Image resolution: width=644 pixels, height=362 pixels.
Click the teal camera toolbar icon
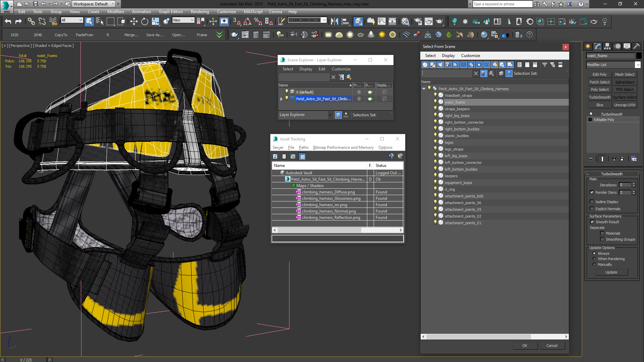(x=476, y=21)
